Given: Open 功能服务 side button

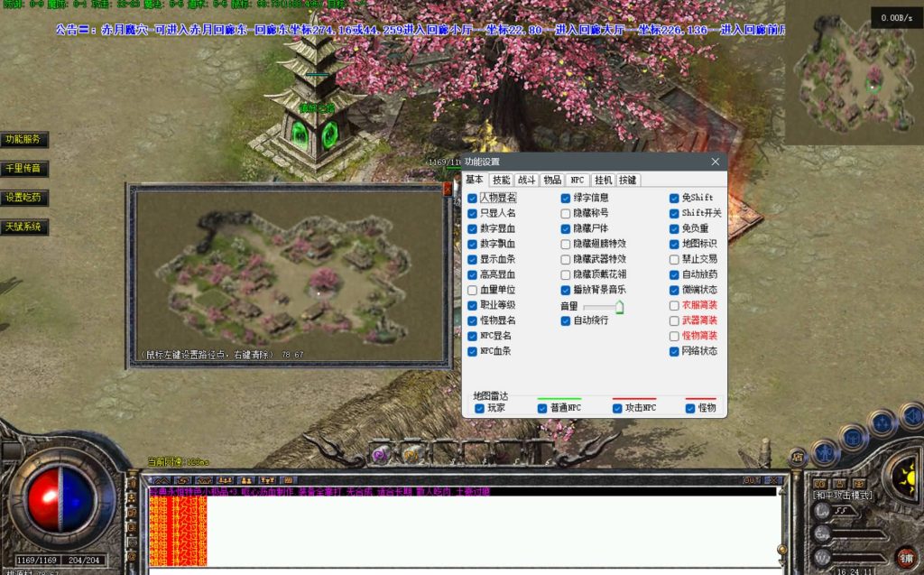Looking at the screenshot, I should pos(23,140).
